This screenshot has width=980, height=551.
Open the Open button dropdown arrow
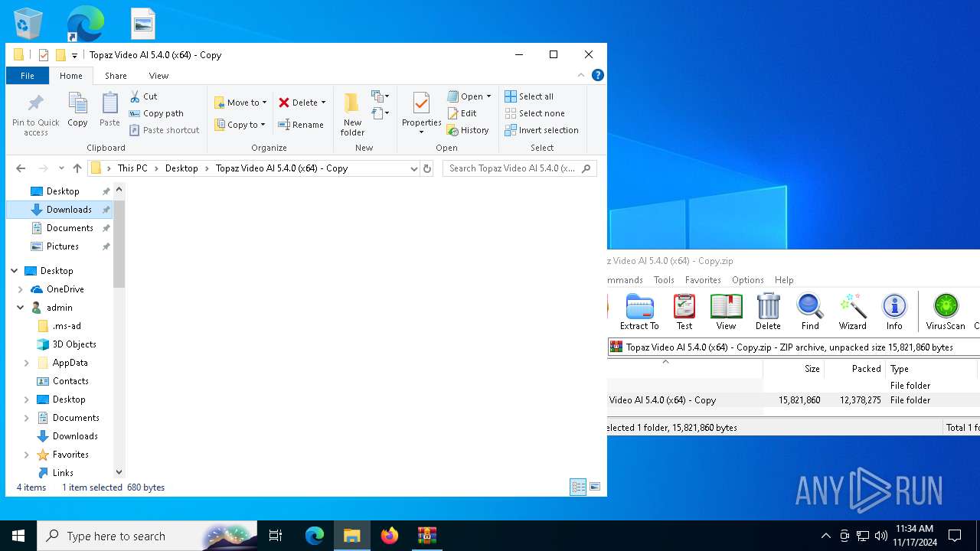(x=488, y=96)
